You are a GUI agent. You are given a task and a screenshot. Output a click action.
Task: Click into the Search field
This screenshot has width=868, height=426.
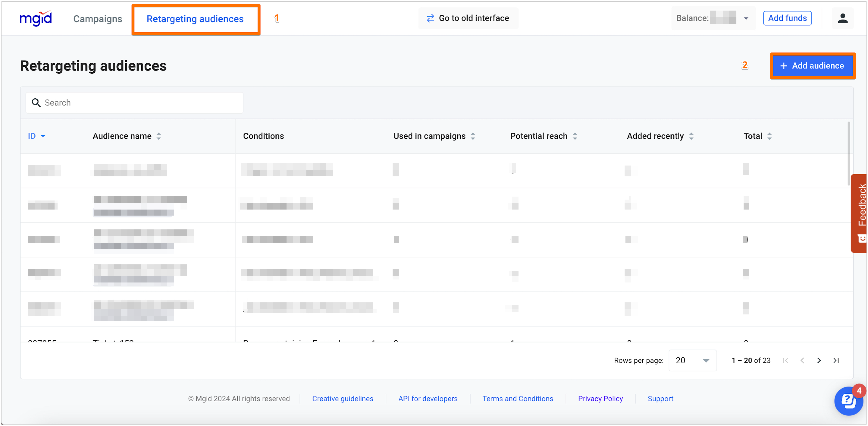pyautogui.click(x=141, y=103)
